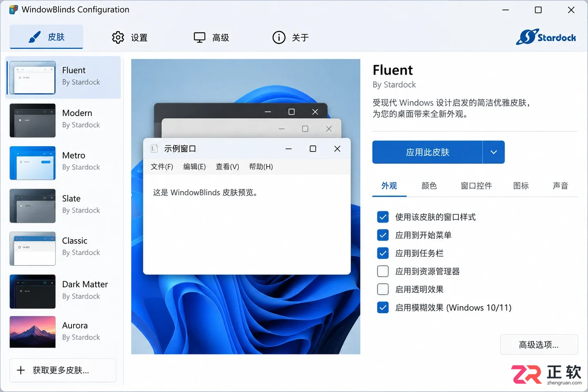
Task: Click 帮助(H) menu in sample window
Action: (261, 167)
